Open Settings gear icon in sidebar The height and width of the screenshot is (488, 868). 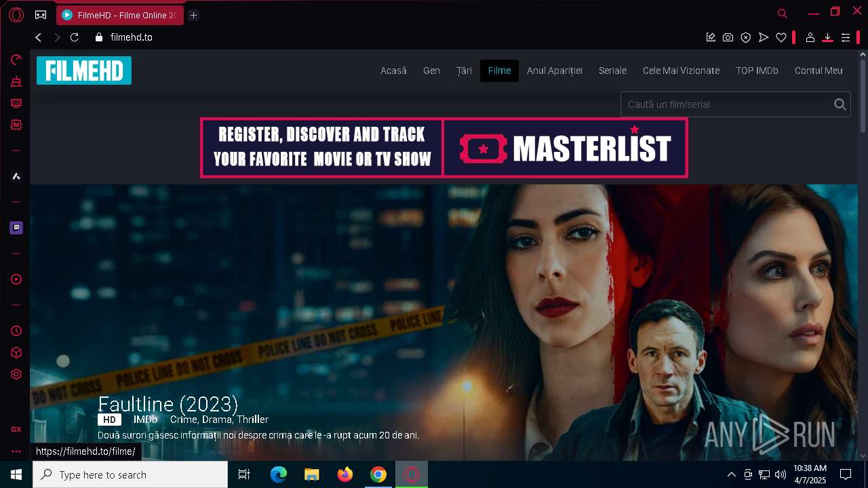16,374
